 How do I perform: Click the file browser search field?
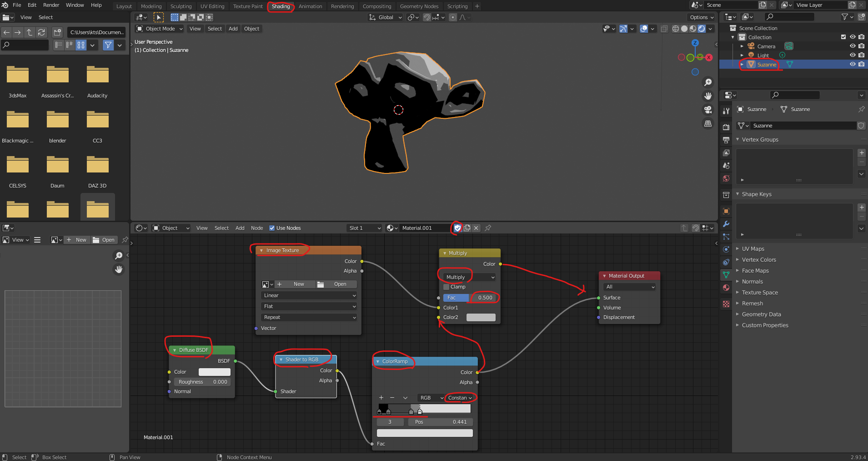pos(25,45)
